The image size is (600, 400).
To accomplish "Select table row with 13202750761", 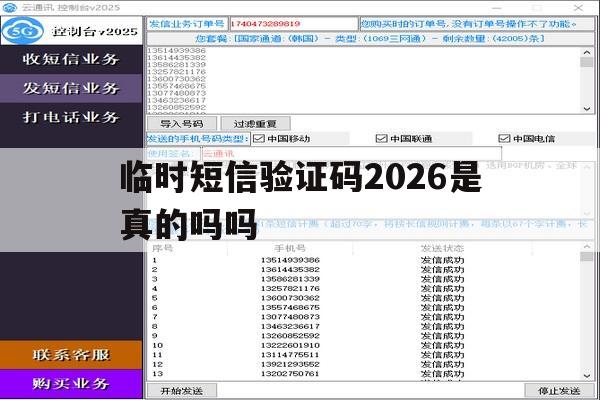I will pos(364,374).
